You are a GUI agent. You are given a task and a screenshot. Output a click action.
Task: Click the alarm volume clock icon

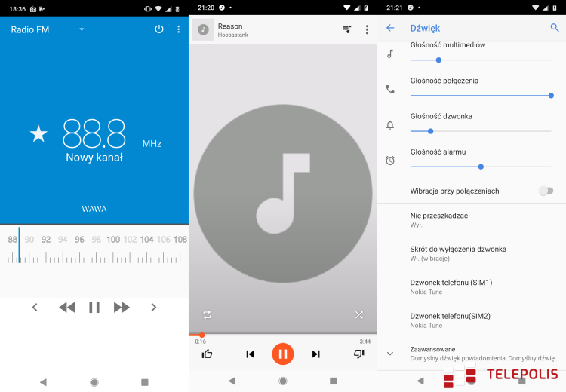(390, 161)
